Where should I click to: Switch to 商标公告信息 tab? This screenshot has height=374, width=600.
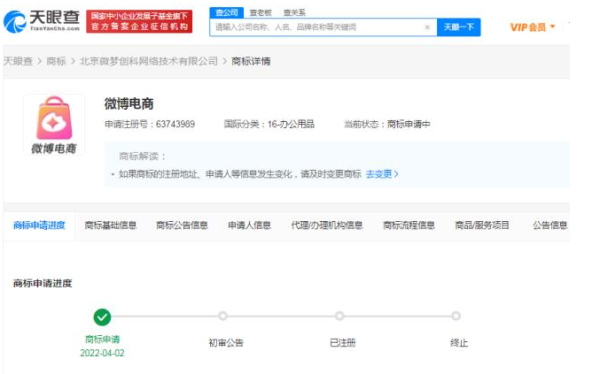pyautogui.click(x=182, y=225)
